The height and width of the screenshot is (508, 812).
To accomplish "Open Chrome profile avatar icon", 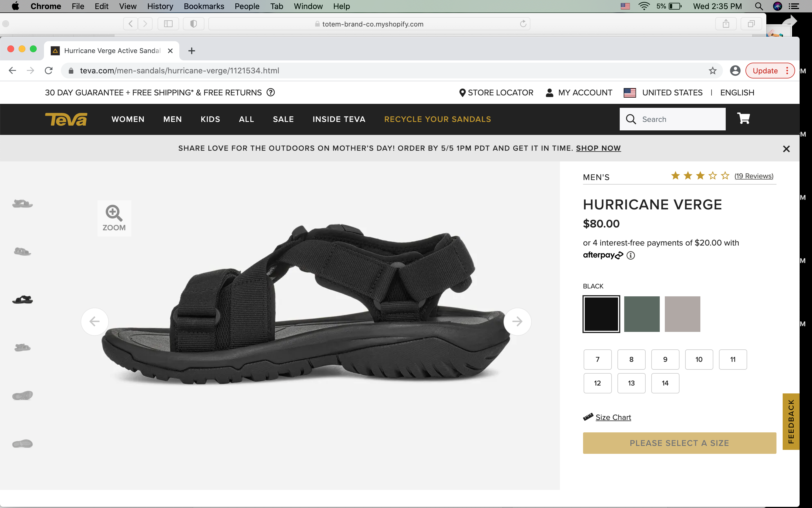I will pyautogui.click(x=735, y=71).
